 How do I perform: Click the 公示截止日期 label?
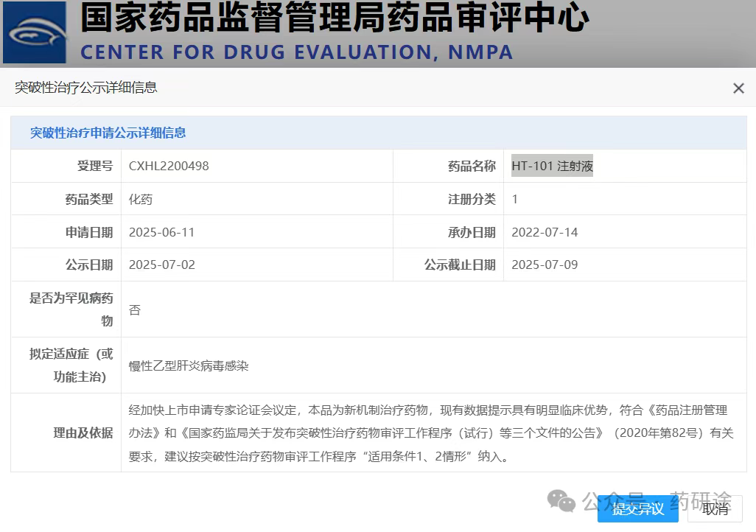[460, 265]
